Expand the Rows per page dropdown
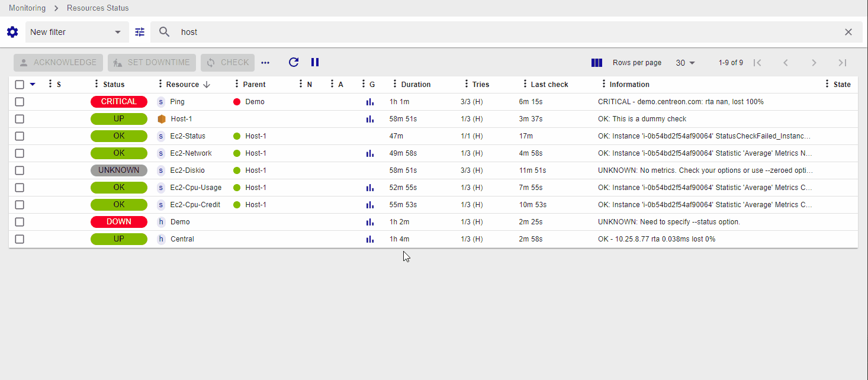The image size is (868, 380). [686, 63]
